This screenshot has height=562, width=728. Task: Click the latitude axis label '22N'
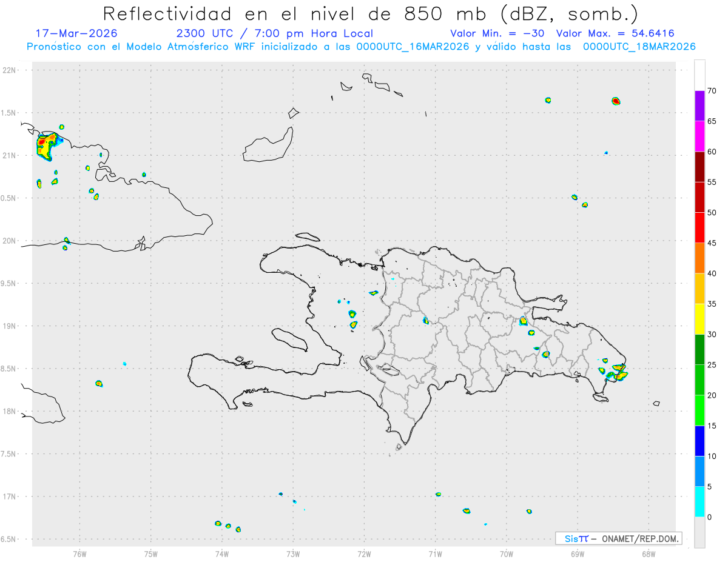pos(10,70)
